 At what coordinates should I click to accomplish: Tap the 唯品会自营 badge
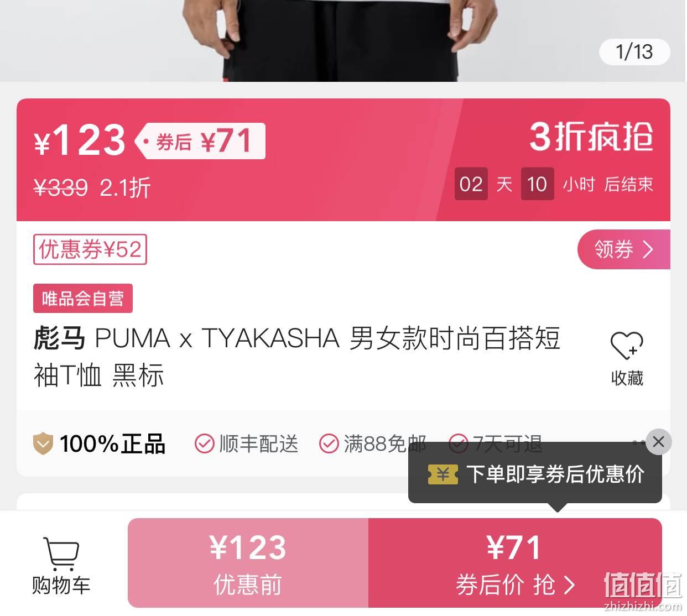[x=83, y=299]
